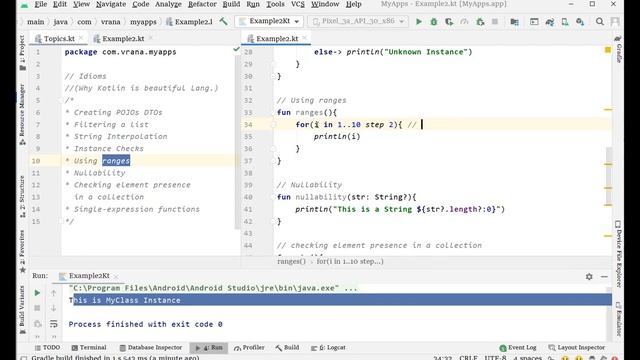This screenshot has width=640, height=360.
Task: Close the Topics.kt tab
Action: [x=81, y=38]
